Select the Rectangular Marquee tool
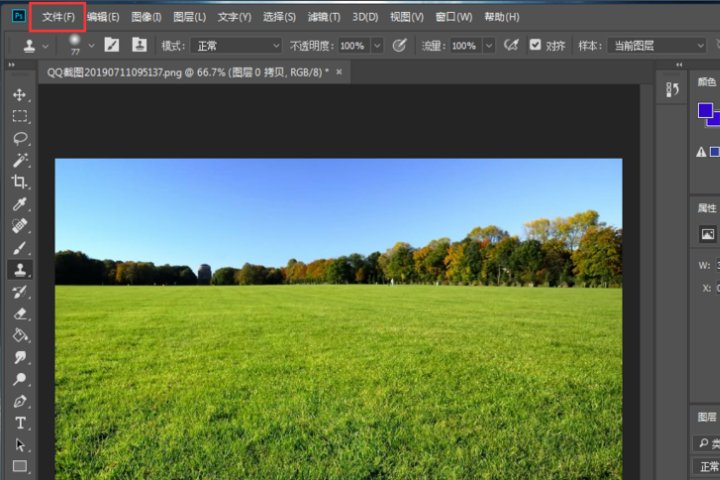Image resolution: width=720 pixels, height=480 pixels. (19, 116)
